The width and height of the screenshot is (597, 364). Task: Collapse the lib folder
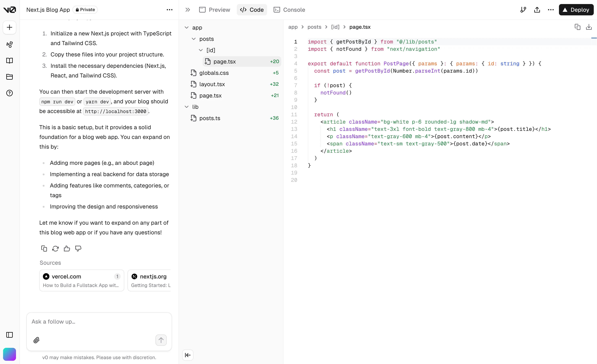(x=187, y=107)
